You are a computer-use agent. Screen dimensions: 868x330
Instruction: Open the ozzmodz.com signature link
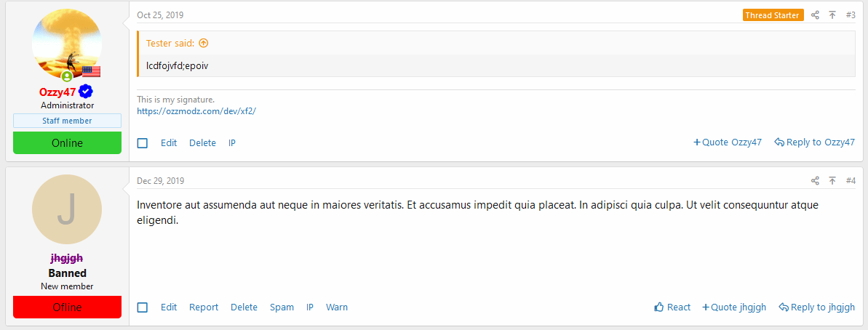196,111
